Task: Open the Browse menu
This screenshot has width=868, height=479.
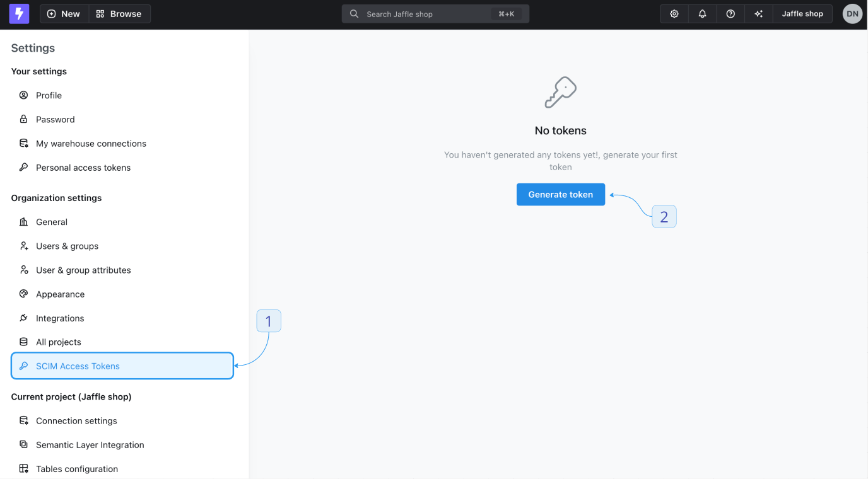Action: pyautogui.click(x=119, y=14)
